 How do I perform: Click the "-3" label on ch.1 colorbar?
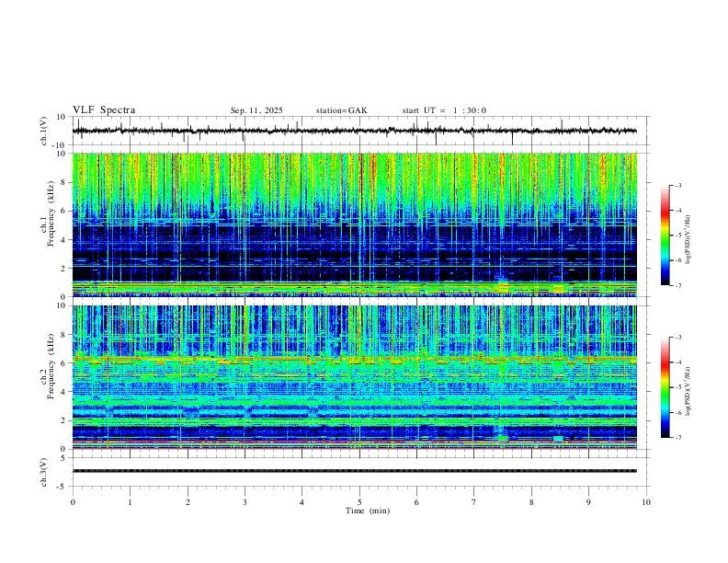[x=677, y=185]
